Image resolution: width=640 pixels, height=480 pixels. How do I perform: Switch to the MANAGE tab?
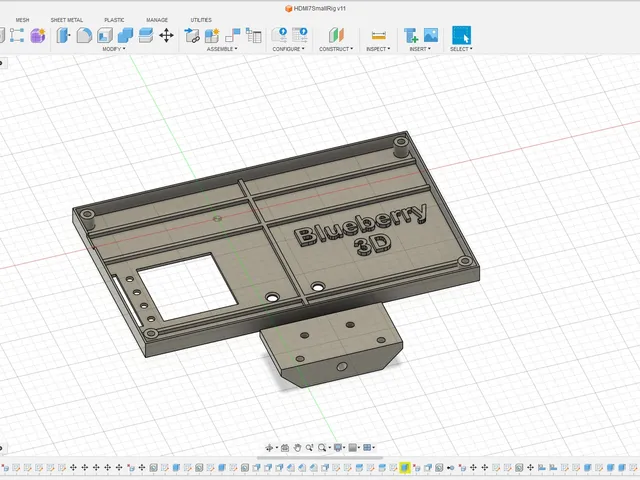[x=157, y=20]
